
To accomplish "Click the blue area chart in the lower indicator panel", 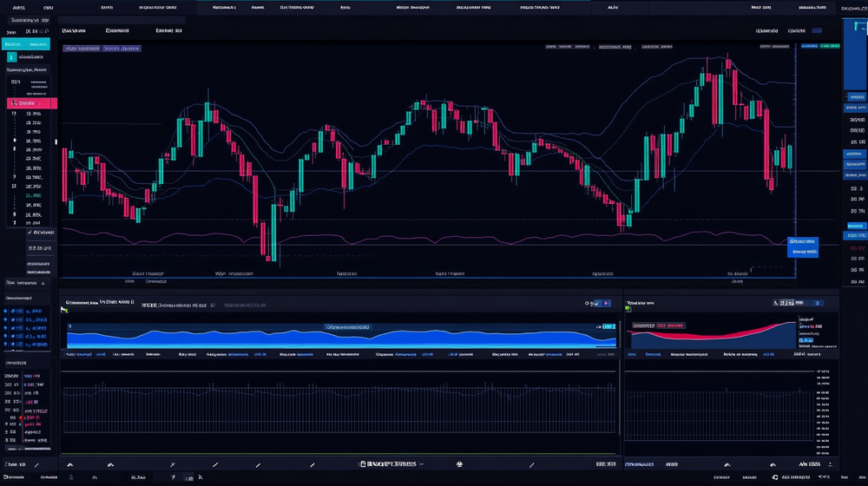I will pos(330,338).
